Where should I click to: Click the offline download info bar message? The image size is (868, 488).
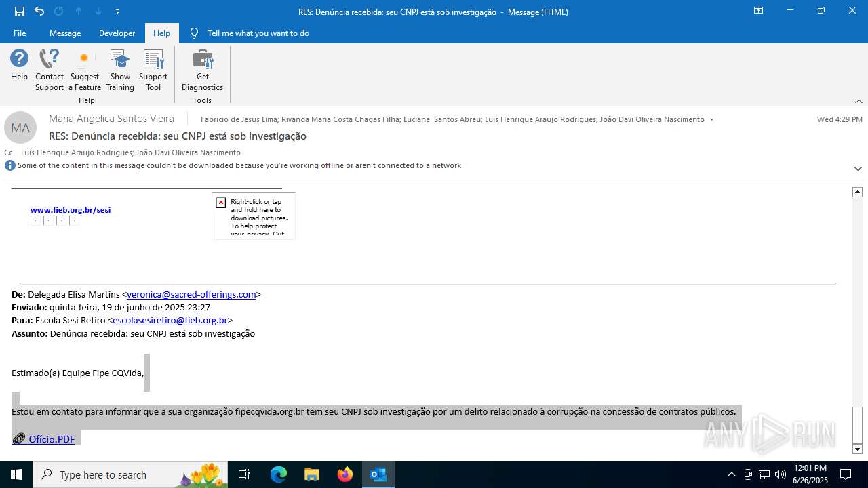pyautogui.click(x=240, y=165)
